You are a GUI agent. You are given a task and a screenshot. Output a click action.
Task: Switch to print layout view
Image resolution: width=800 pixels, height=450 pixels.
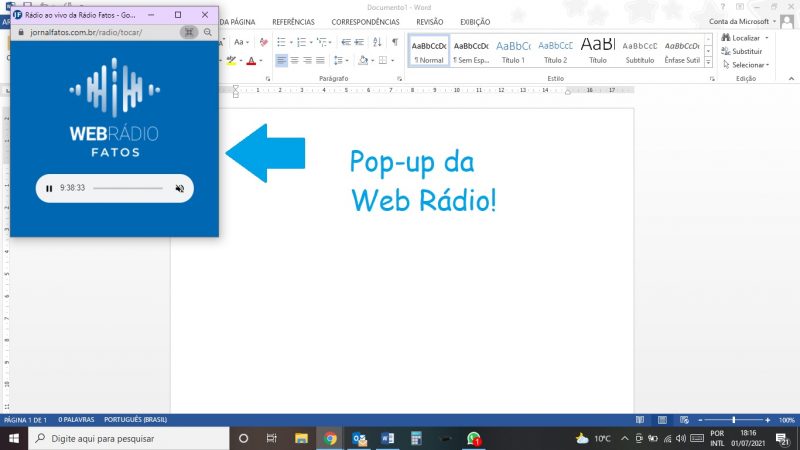(x=662, y=420)
